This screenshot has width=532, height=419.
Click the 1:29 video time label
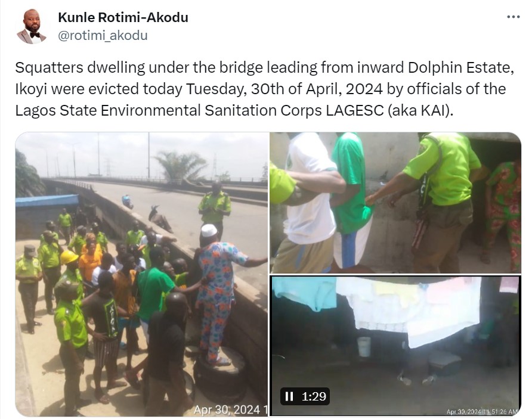tap(314, 396)
